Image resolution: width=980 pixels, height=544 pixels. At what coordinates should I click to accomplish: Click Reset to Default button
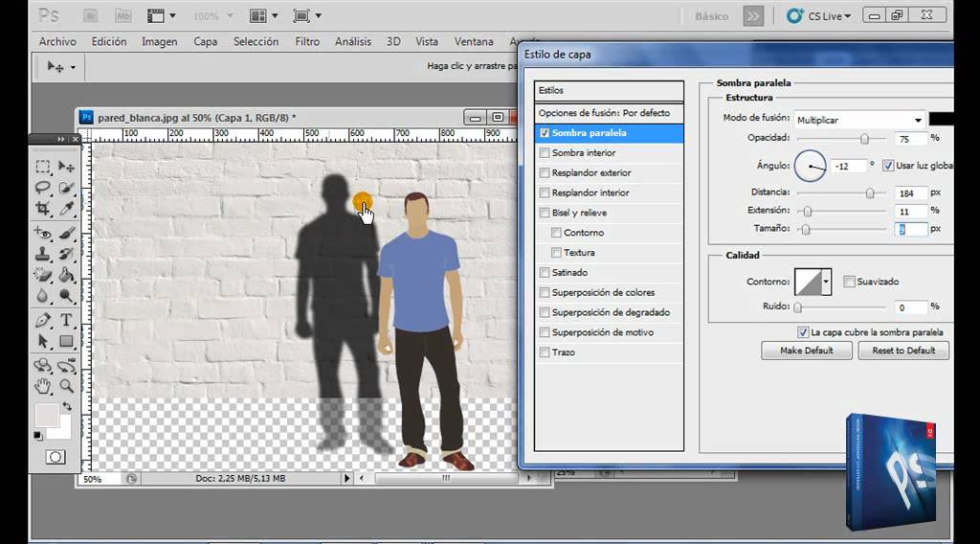coord(903,351)
